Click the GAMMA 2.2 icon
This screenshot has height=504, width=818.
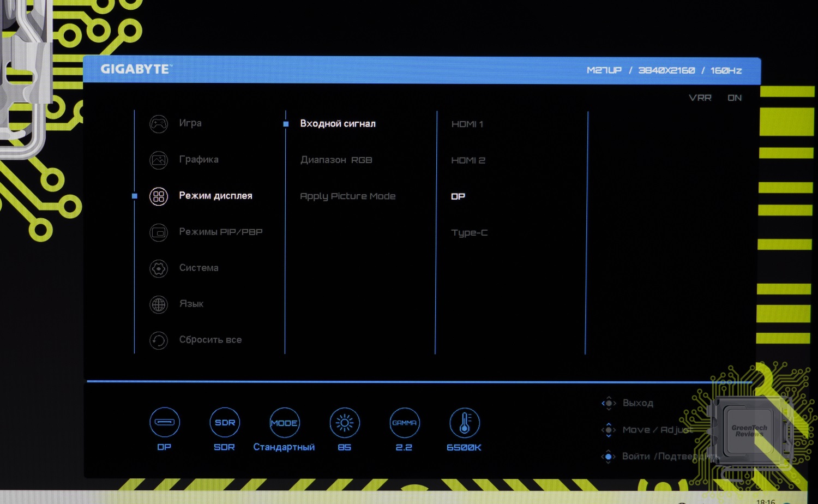(x=404, y=422)
